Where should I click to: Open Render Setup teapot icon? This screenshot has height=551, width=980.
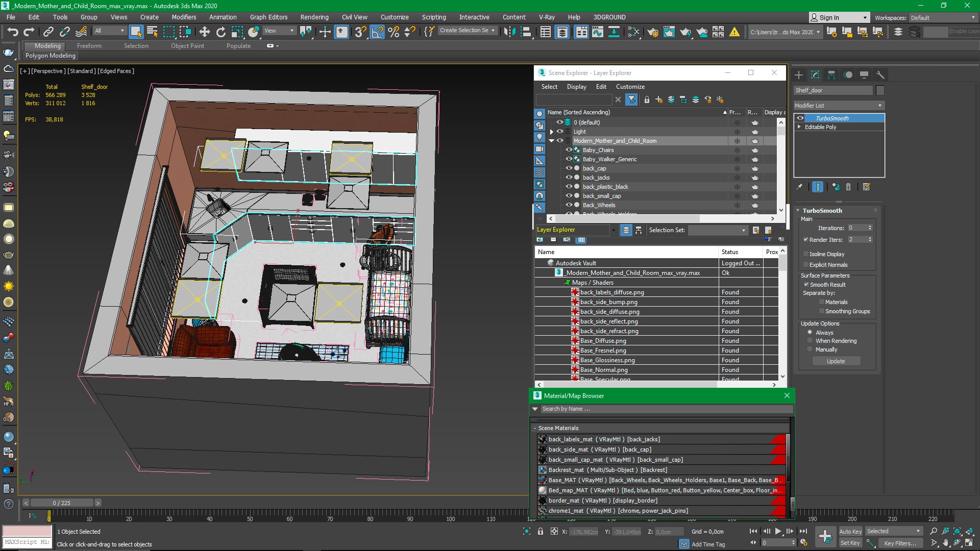pyautogui.click(x=652, y=32)
